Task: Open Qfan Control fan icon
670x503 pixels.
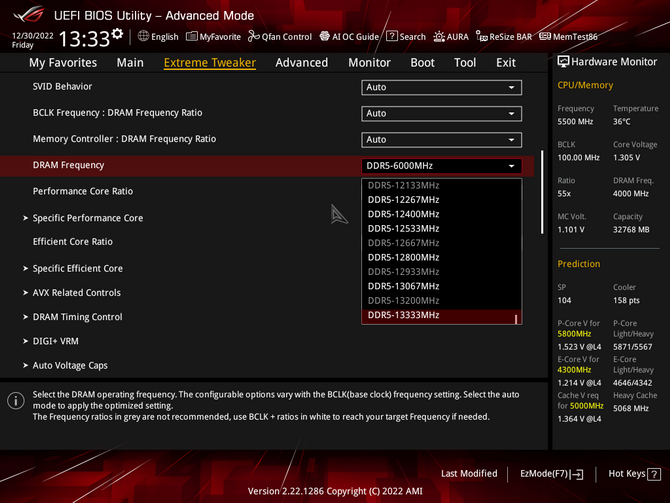Action: click(x=254, y=36)
